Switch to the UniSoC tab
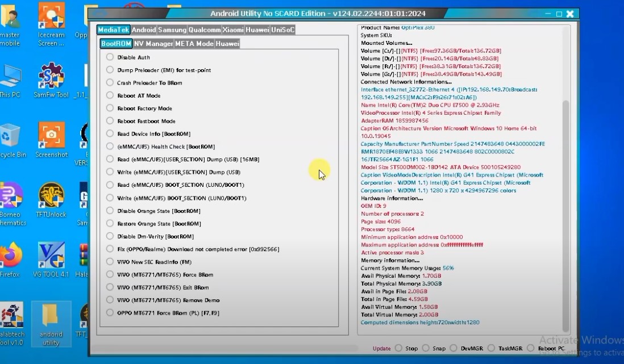This screenshot has width=624, height=364. tap(282, 30)
